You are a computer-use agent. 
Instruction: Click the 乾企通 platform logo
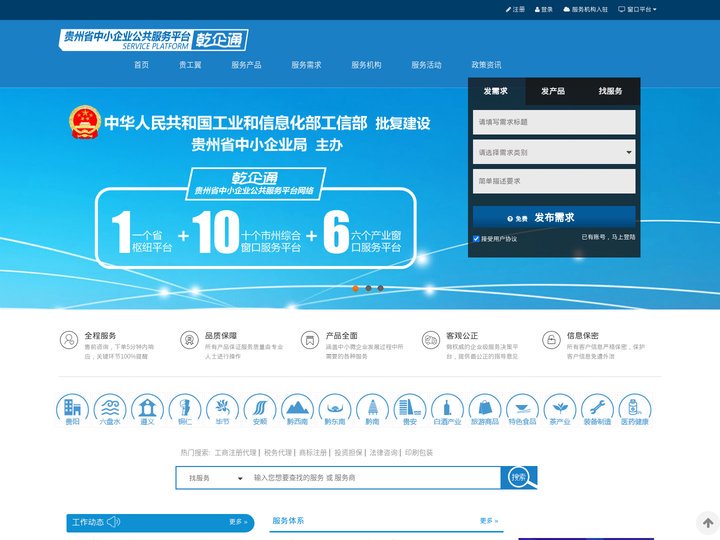click(153, 39)
